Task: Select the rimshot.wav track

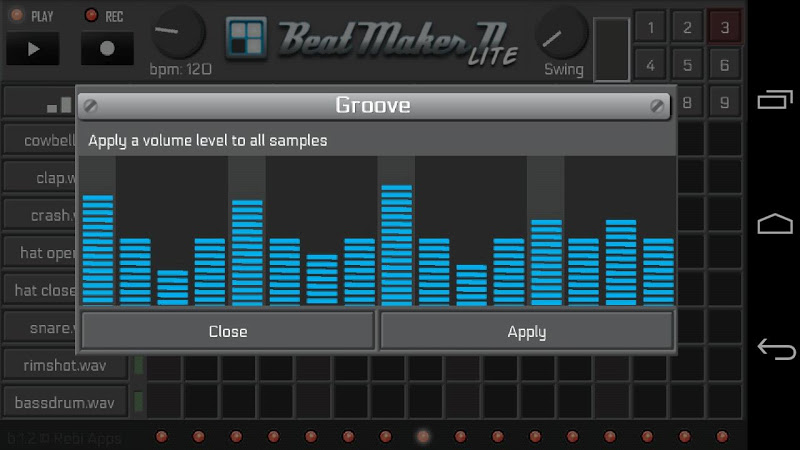Action: coord(65,365)
